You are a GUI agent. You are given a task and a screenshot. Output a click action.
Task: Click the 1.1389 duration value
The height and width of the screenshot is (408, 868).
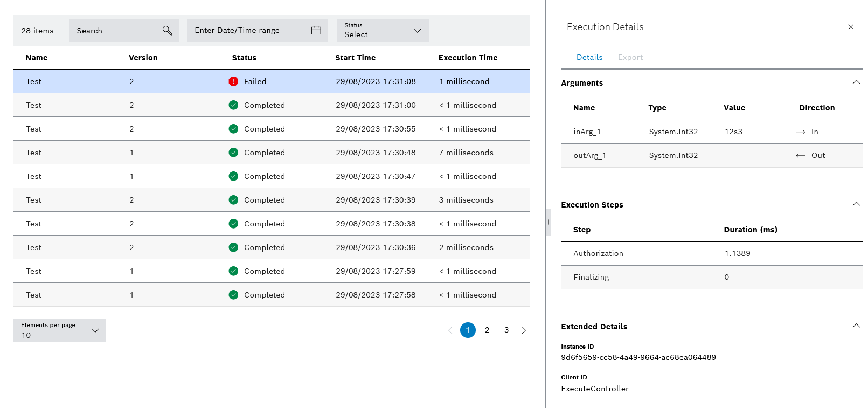[x=738, y=253]
